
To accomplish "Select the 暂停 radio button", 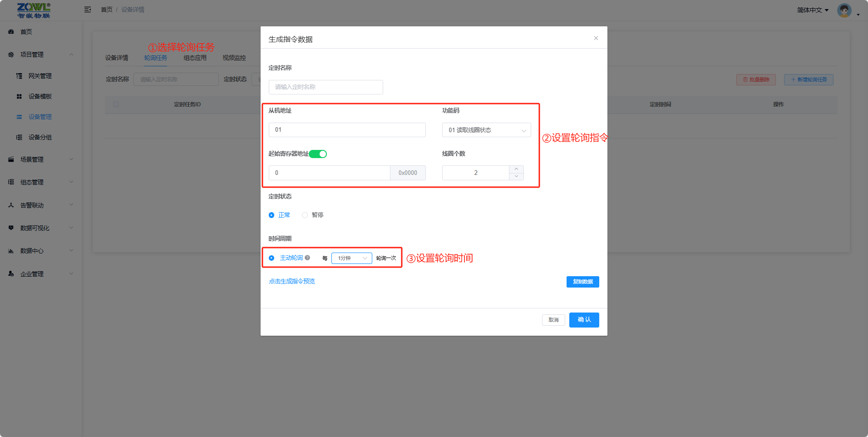I will (305, 215).
